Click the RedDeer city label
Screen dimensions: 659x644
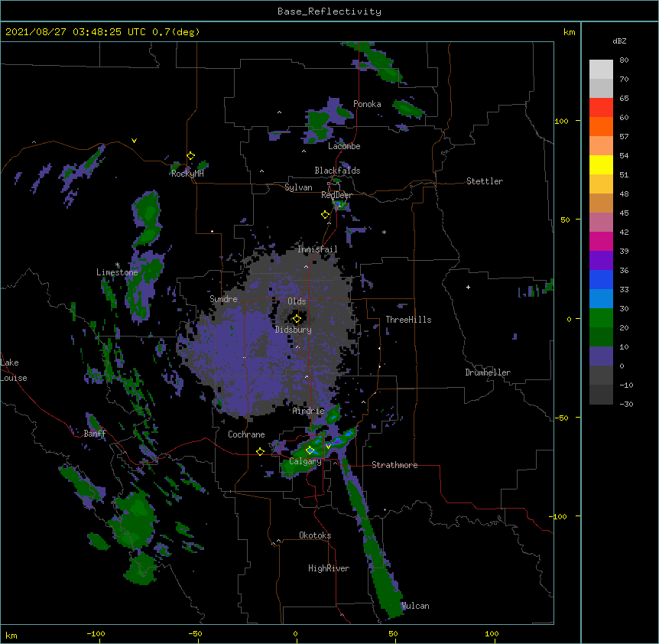click(336, 195)
